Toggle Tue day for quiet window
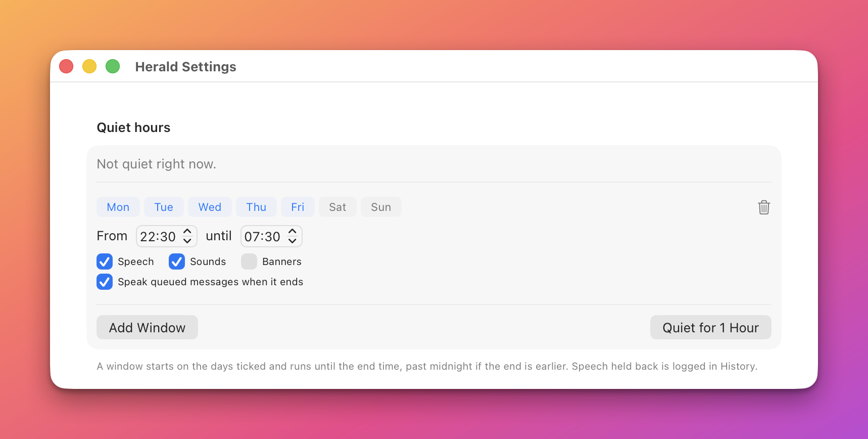 click(164, 207)
